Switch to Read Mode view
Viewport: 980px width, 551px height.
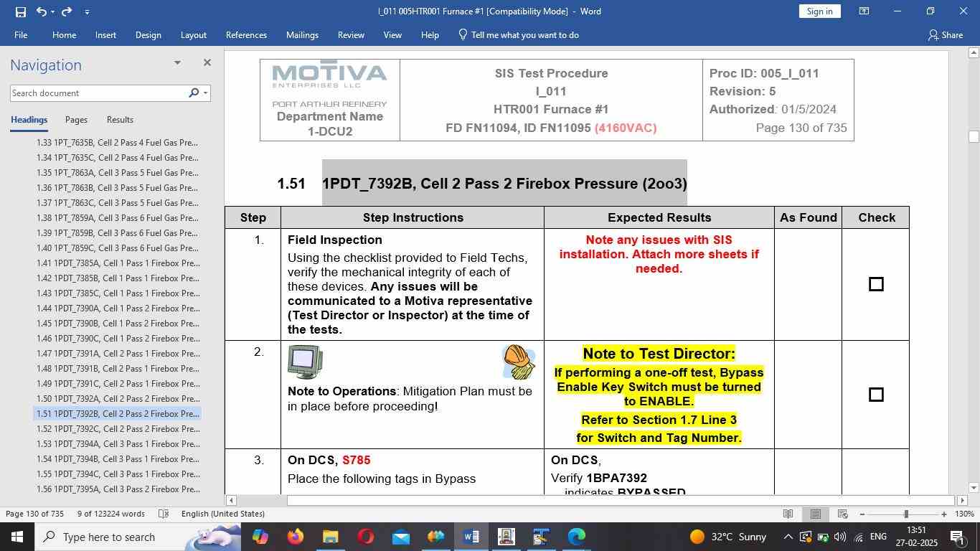pos(788,514)
